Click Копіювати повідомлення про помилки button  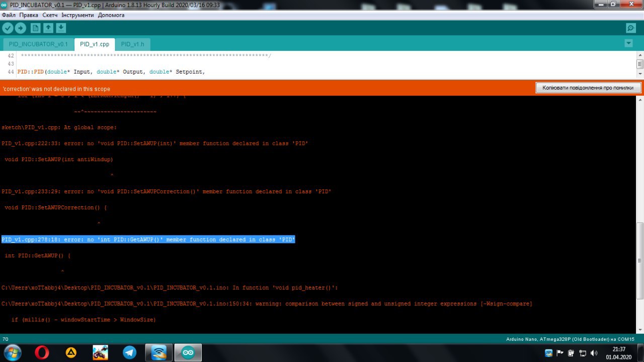588,88
